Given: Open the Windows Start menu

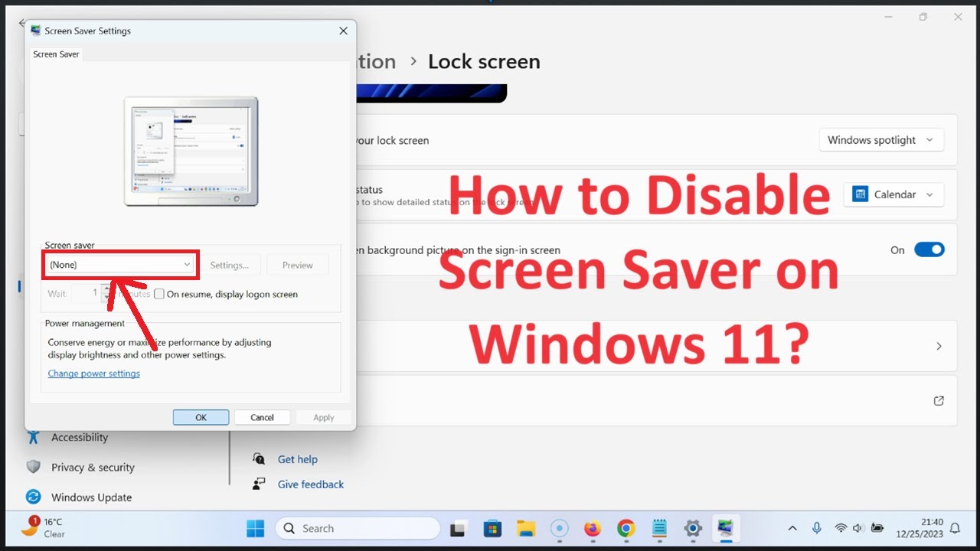Looking at the screenshot, I should click(x=255, y=528).
